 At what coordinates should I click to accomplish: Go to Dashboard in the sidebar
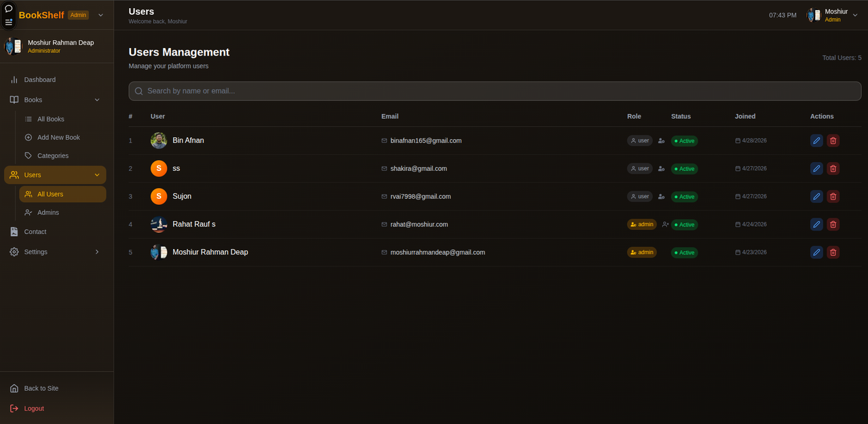point(55,79)
